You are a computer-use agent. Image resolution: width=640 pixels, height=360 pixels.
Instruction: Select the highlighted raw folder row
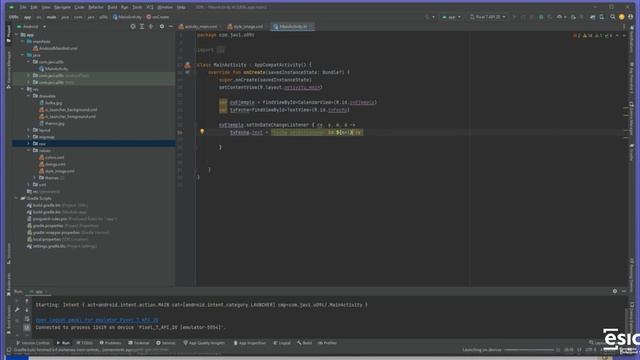pos(94,144)
